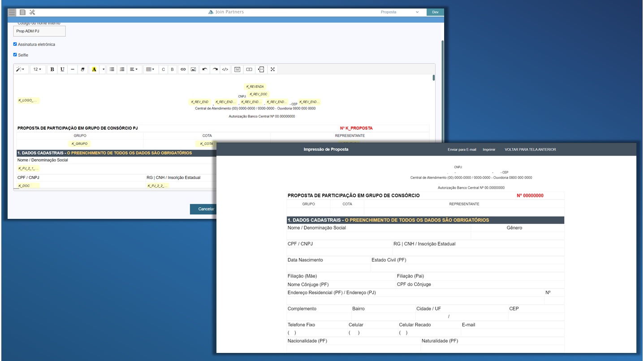Open paragraph alignment dropdown
The height and width of the screenshot is (361, 644).
point(134,70)
